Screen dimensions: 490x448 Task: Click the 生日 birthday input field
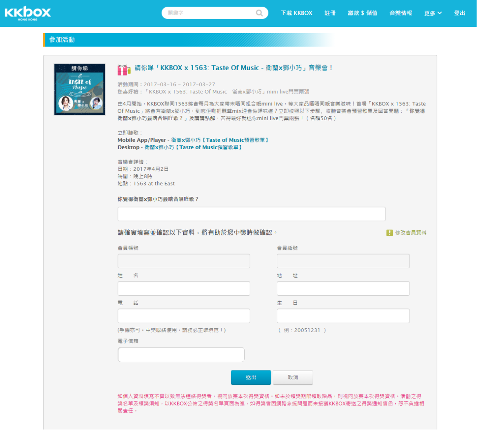tap(343, 316)
